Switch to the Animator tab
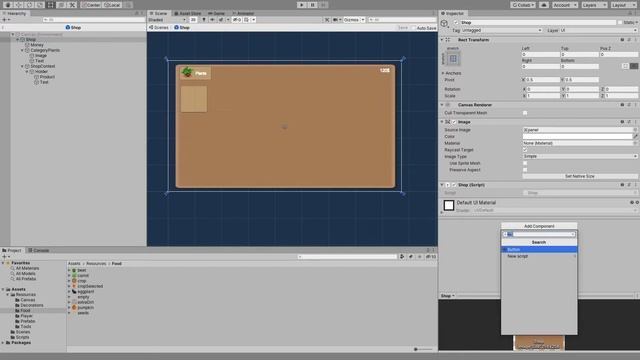The image size is (640, 360). tap(243, 13)
